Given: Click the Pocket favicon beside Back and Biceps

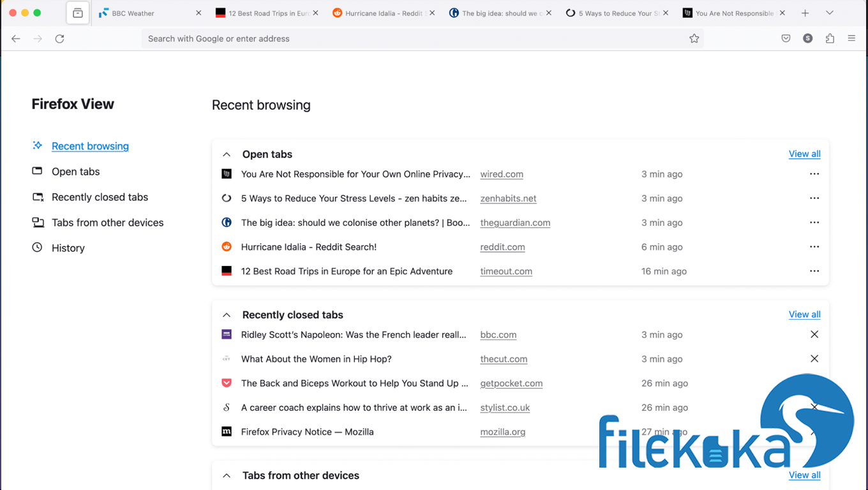Looking at the screenshot, I should (227, 383).
